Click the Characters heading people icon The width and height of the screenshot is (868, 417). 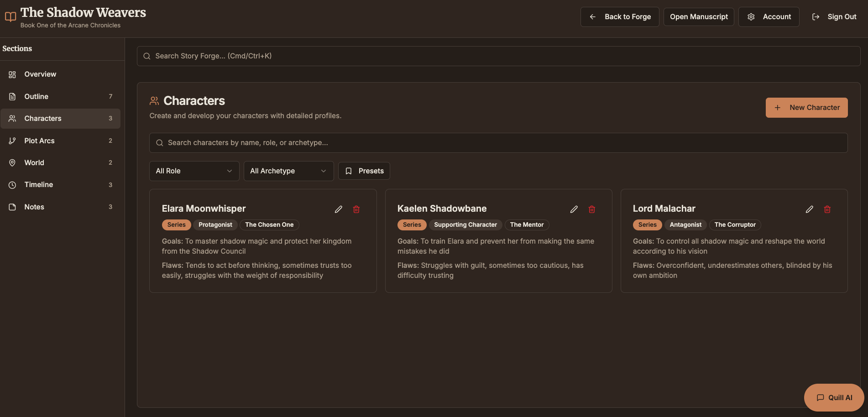coord(154,101)
